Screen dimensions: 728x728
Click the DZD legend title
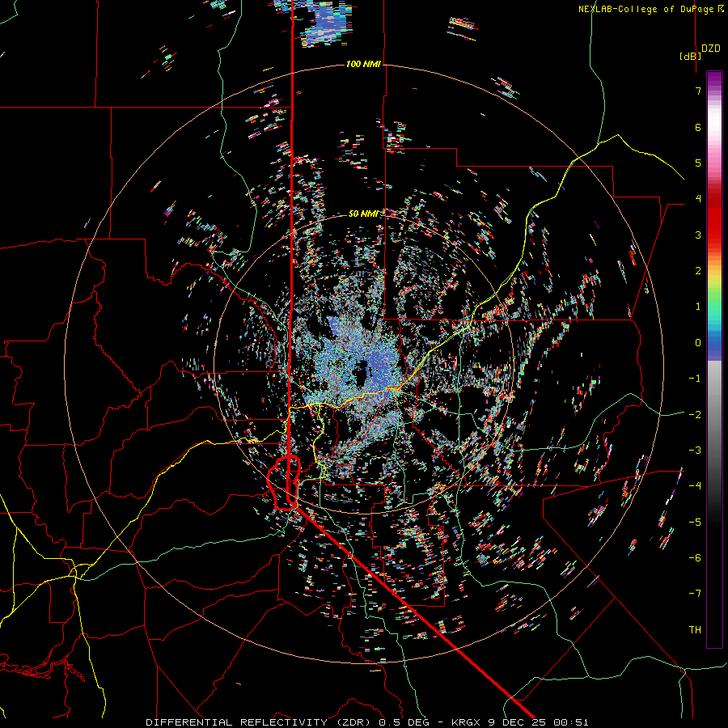pyautogui.click(x=710, y=49)
